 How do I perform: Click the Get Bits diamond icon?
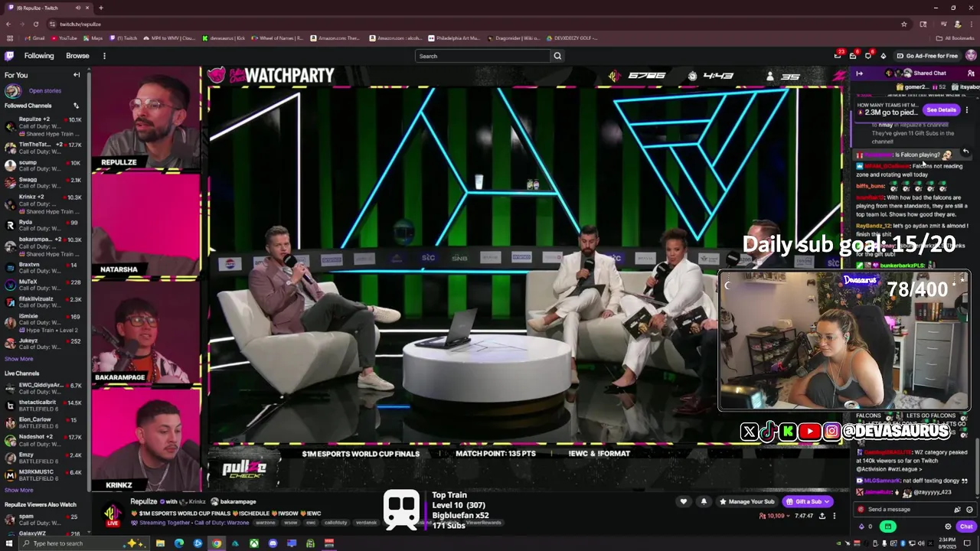[x=883, y=56]
